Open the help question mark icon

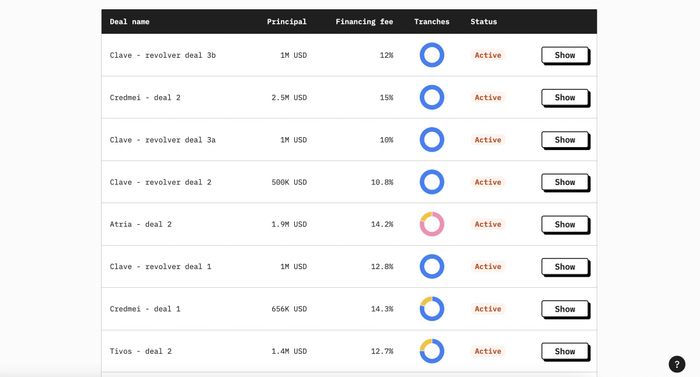(677, 364)
